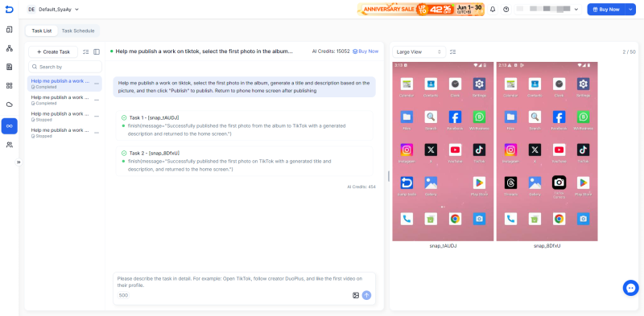Screen dimensions: 644x316
Task: Click the AI Credits: 454 text
Action: tap(361, 187)
